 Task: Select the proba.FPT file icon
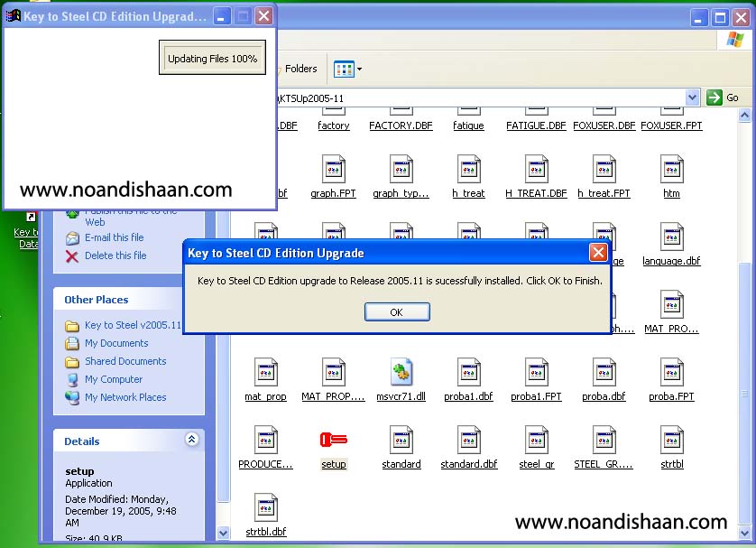click(x=671, y=372)
